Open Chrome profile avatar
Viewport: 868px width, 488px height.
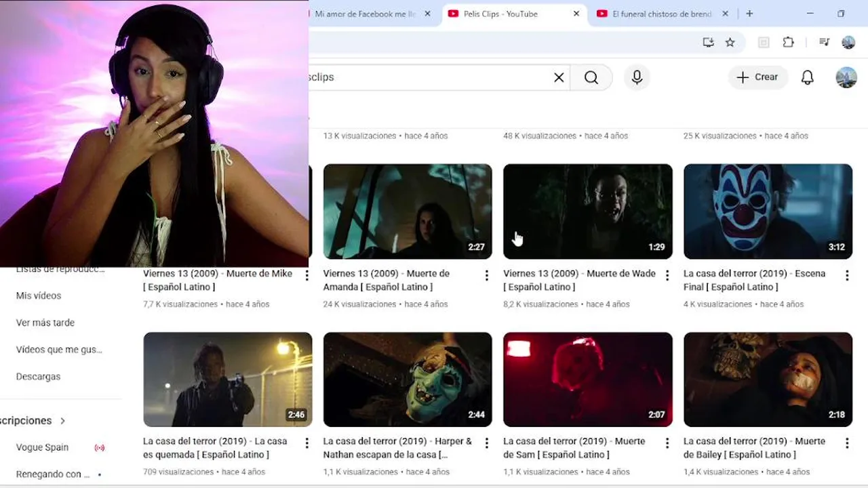point(848,42)
